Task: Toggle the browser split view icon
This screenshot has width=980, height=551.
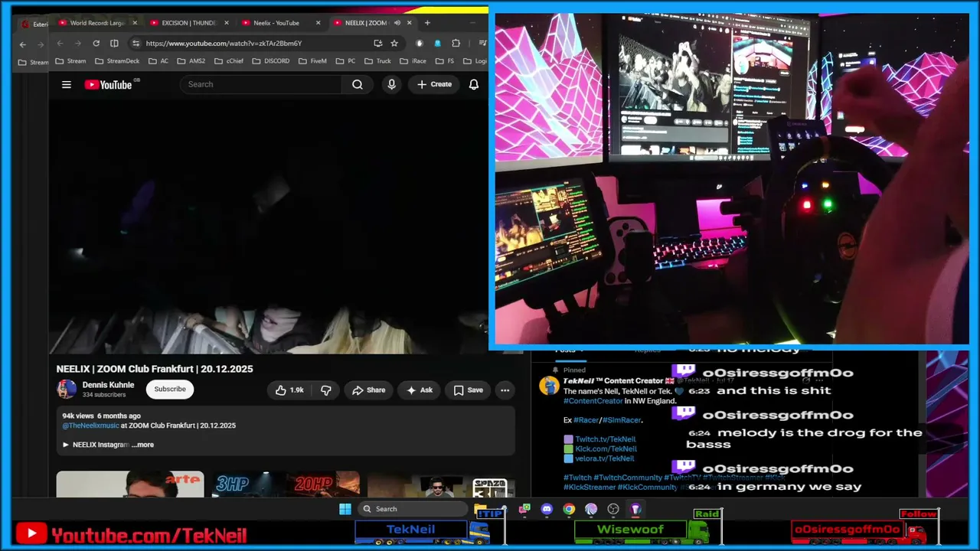Action: pyautogui.click(x=114, y=44)
